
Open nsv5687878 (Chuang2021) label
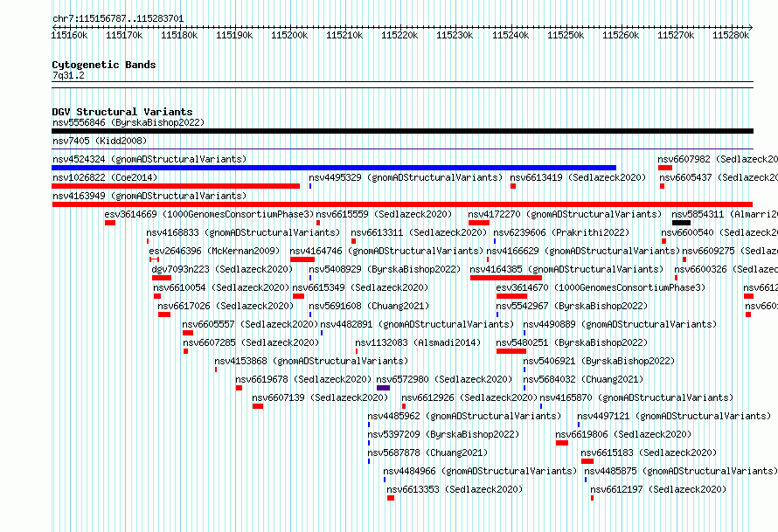point(427,453)
